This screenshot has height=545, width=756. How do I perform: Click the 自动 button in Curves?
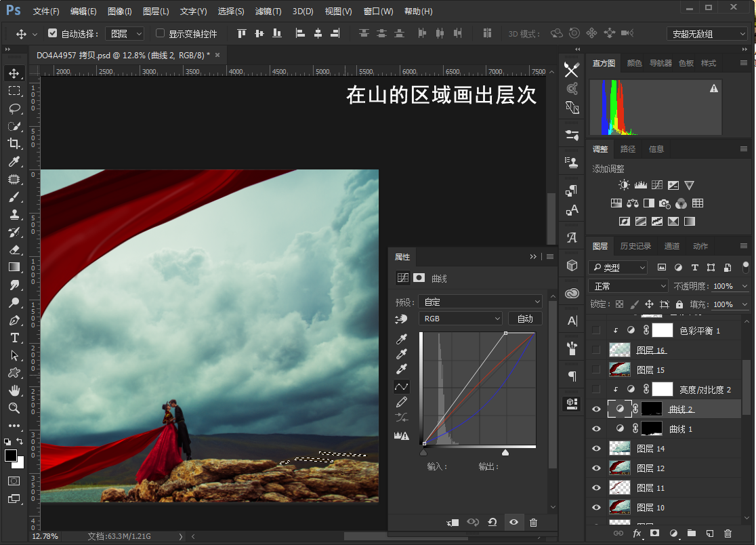click(x=525, y=319)
